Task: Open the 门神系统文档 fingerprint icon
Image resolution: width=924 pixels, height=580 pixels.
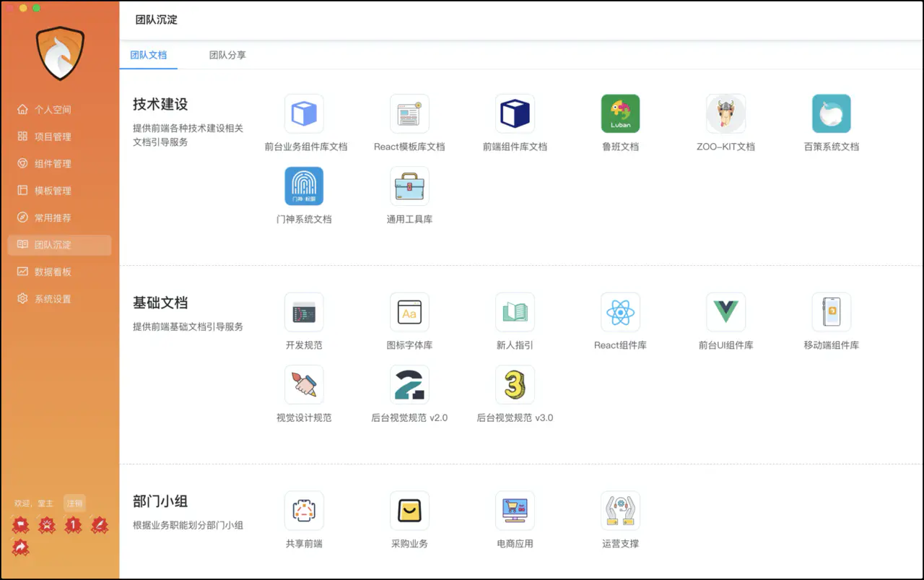Action: pos(304,186)
